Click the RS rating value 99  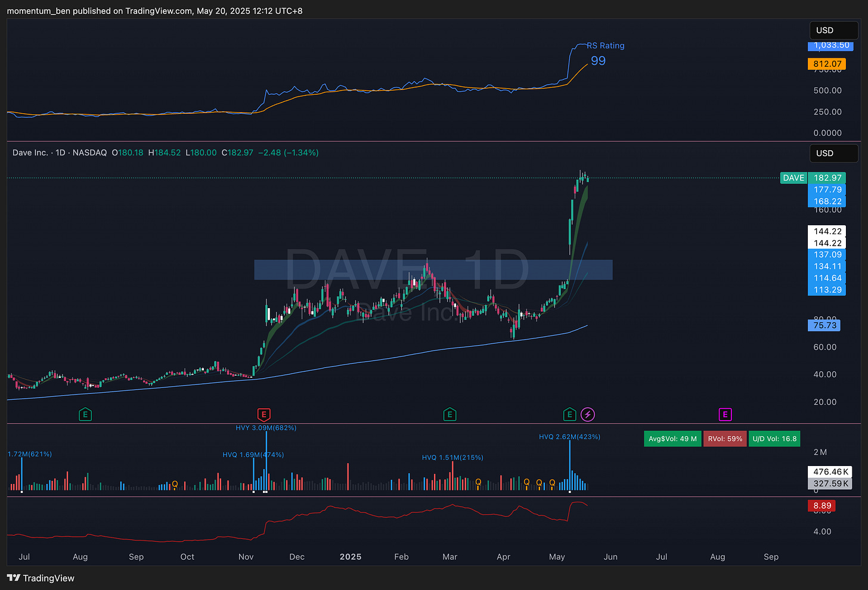point(598,61)
